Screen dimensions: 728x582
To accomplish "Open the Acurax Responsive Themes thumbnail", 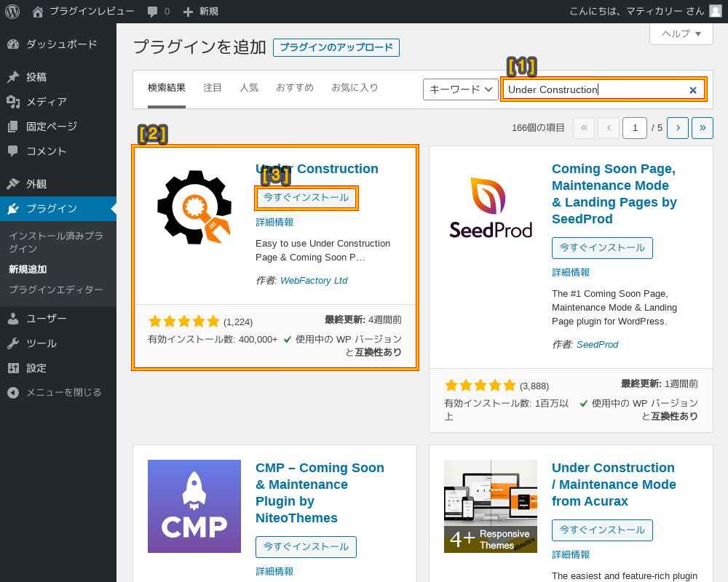I will [490, 506].
